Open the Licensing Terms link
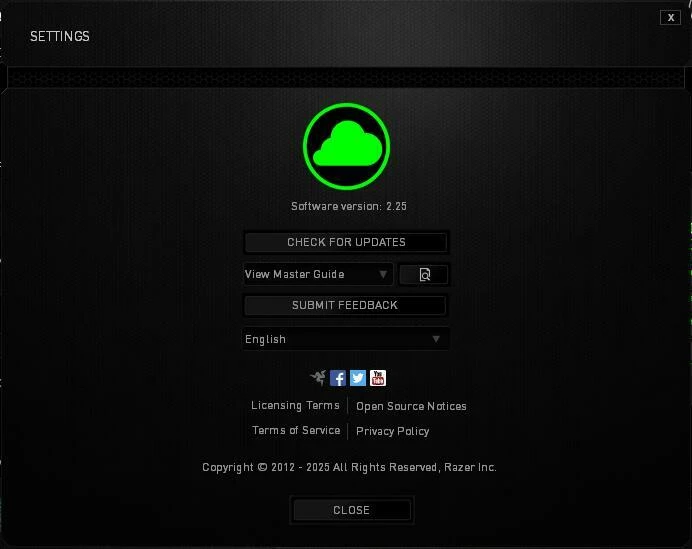Image resolution: width=692 pixels, height=549 pixels. [x=295, y=406]
